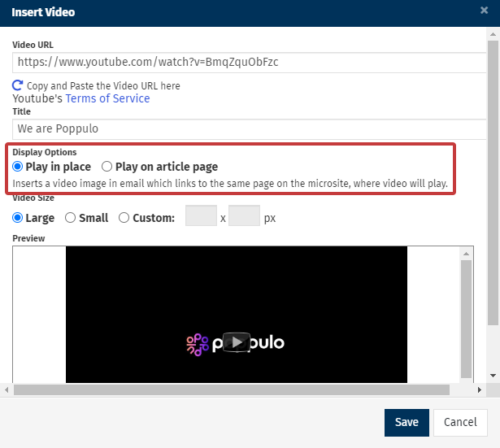The width and height of the screenshot is (500, 448).
Task: Click the 'Insert Video' dialog title
Action: (x=43, y=12)
